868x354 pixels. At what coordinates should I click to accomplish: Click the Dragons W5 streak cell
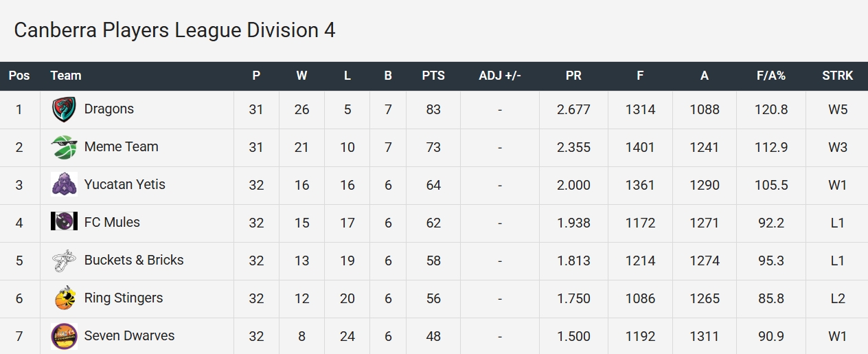coord(837,110)
